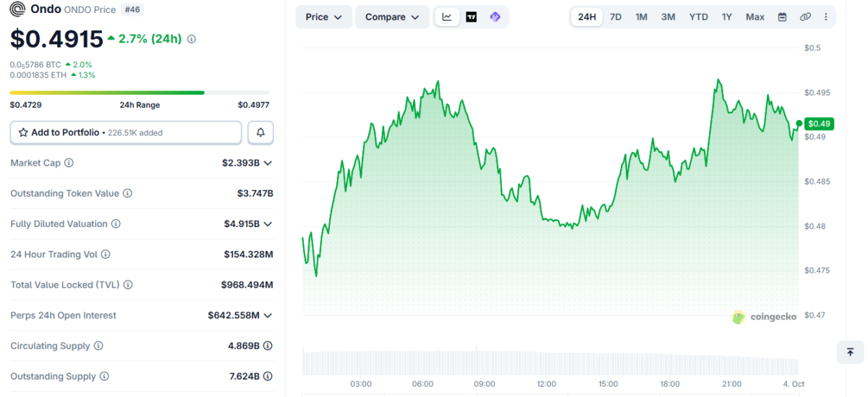Enable price alert bell icon

(x=260, y=132)
